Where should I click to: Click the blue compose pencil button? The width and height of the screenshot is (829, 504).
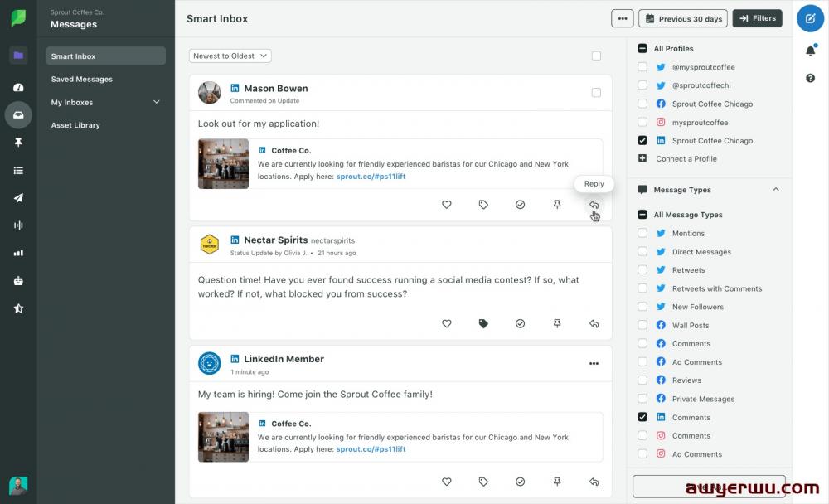(810, 18)
